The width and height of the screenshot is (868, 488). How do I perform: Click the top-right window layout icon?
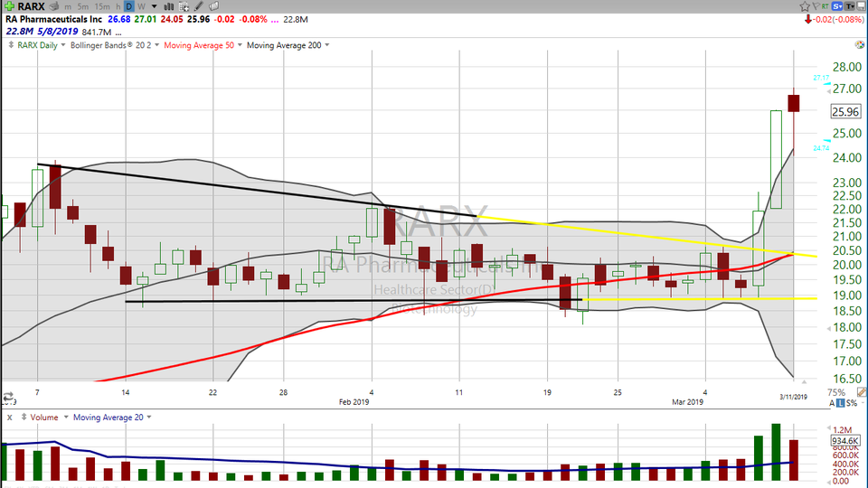pyautogui.click(x=862, y=6)
